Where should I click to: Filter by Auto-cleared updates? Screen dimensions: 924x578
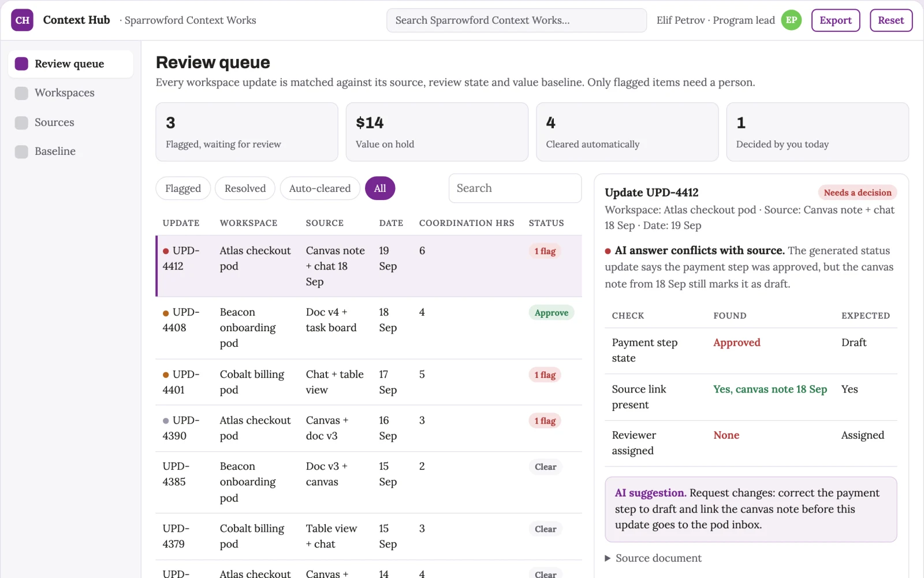coord(320,188)
